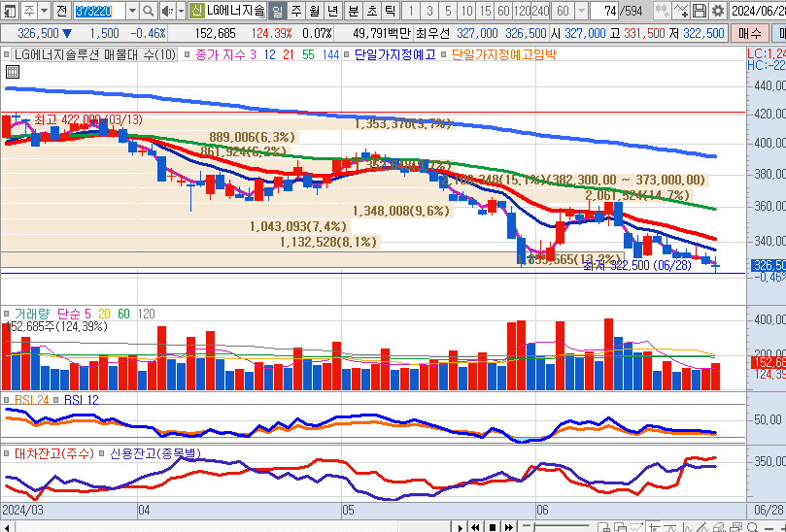Expand the 주 market type dropdown
The width and height of the screenshot is (786, 532).
45,11
